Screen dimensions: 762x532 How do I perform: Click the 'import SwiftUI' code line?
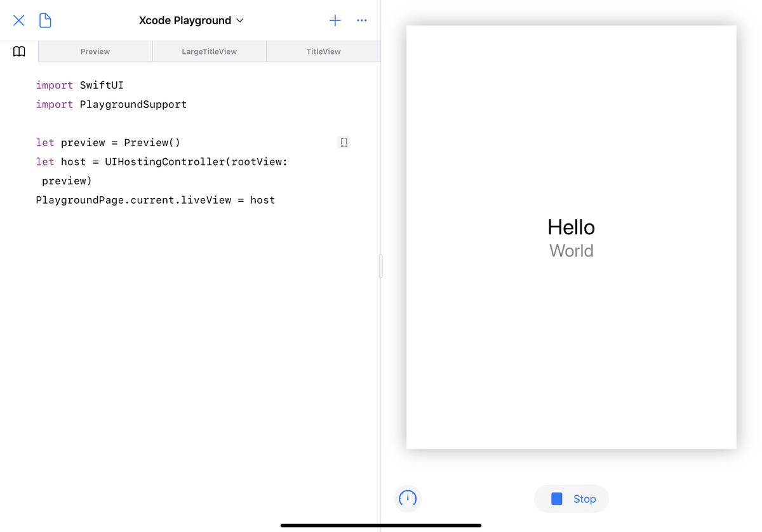coord(80,85)
